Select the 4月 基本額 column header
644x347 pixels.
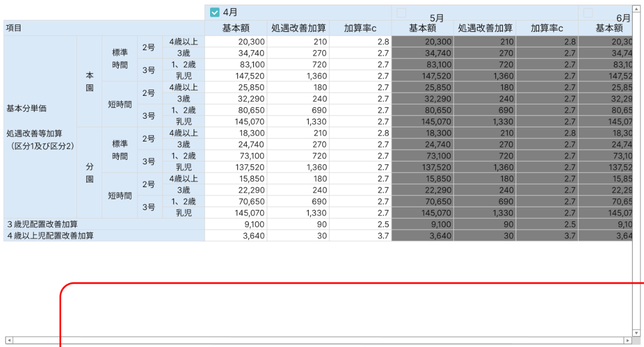(x=235, y=28)
